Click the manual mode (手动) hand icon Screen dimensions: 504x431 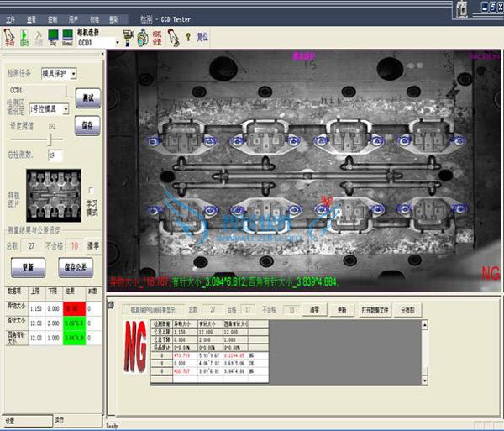click(9, 36)
